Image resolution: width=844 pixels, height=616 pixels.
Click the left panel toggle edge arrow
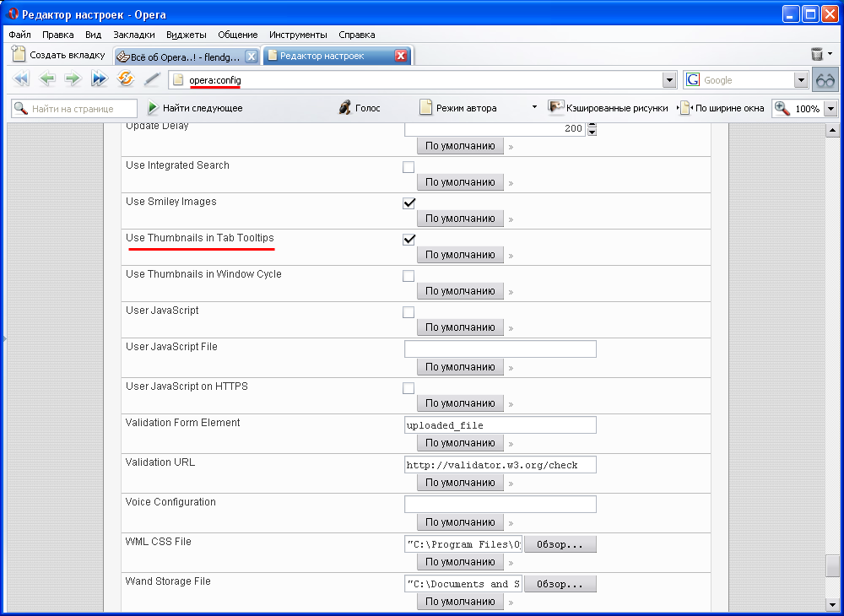click(x=3, y=339)
